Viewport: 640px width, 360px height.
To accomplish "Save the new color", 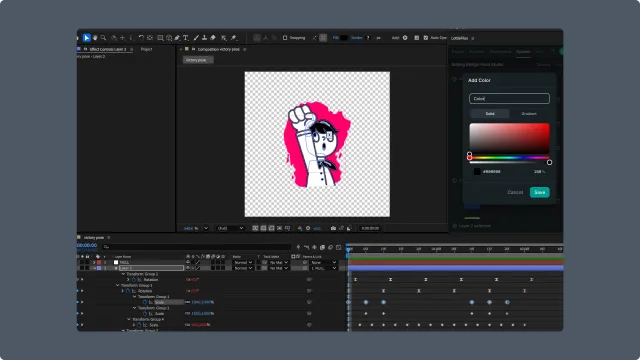I will click(x=540, y=192).
